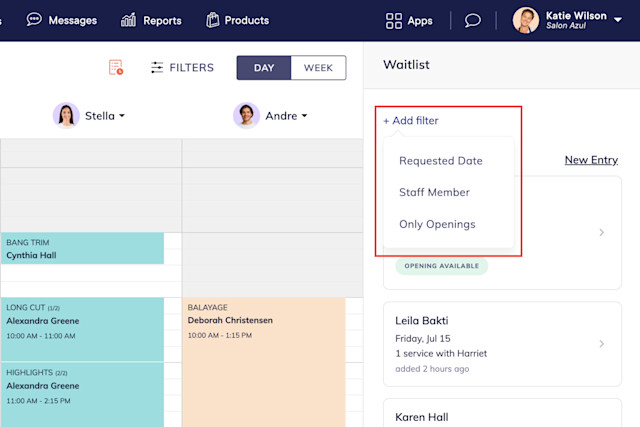
Task: Click the Waitlist panel title
Action: pos(406,64)
